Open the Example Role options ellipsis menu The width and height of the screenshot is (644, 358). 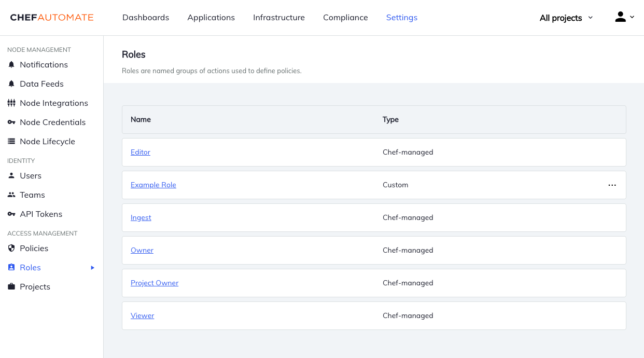click(x=612, y=185)
